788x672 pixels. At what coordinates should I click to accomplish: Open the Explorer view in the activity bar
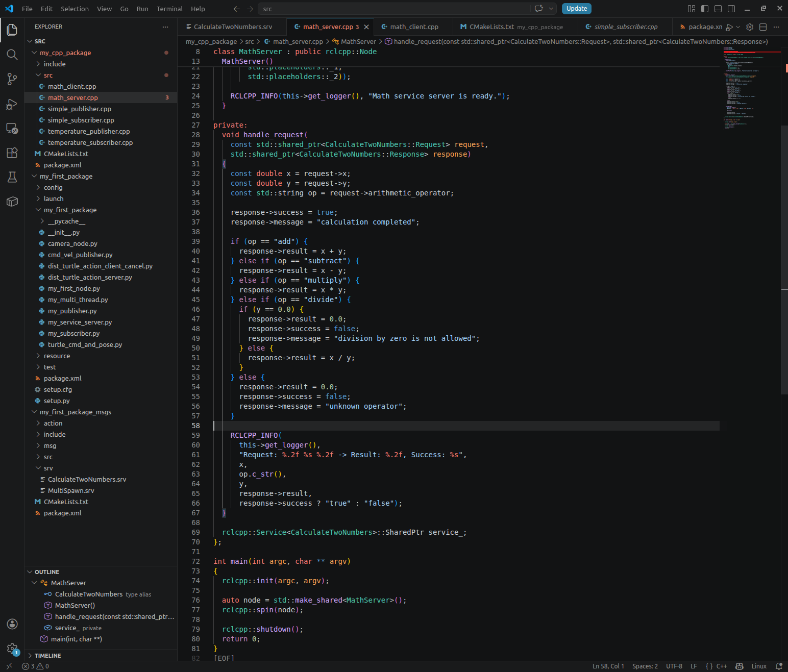tap(12, 30)
